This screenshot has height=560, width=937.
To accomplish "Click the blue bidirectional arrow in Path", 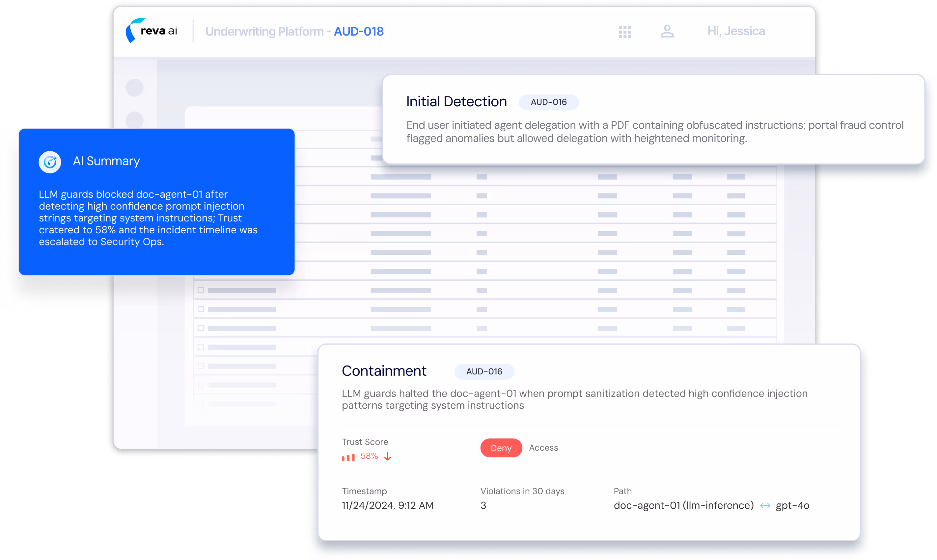I will coord(765,506).
